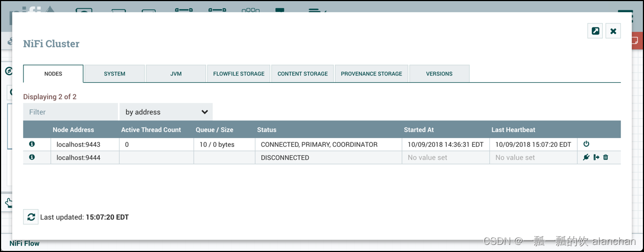Switch to the Nodes tab
Image resolution: width=644 pixels, height=252 pixels.
pyautogui.click(x=53, y=74)
